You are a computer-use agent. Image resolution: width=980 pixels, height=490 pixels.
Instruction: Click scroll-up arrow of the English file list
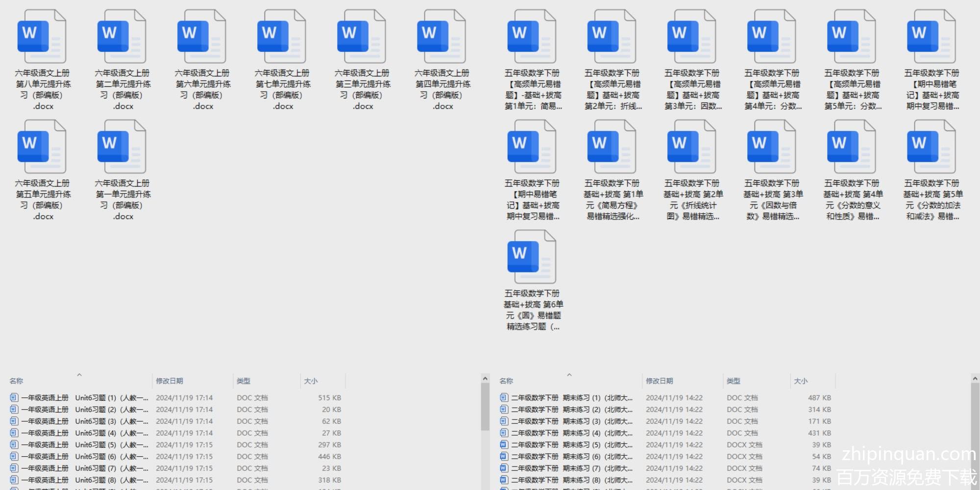tap(485, 379)
